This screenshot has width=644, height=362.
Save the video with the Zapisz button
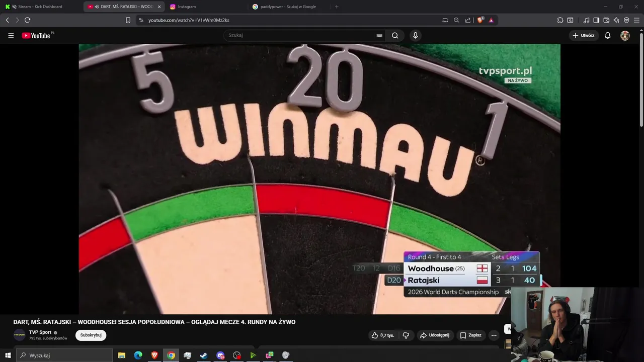pos(470,335)
